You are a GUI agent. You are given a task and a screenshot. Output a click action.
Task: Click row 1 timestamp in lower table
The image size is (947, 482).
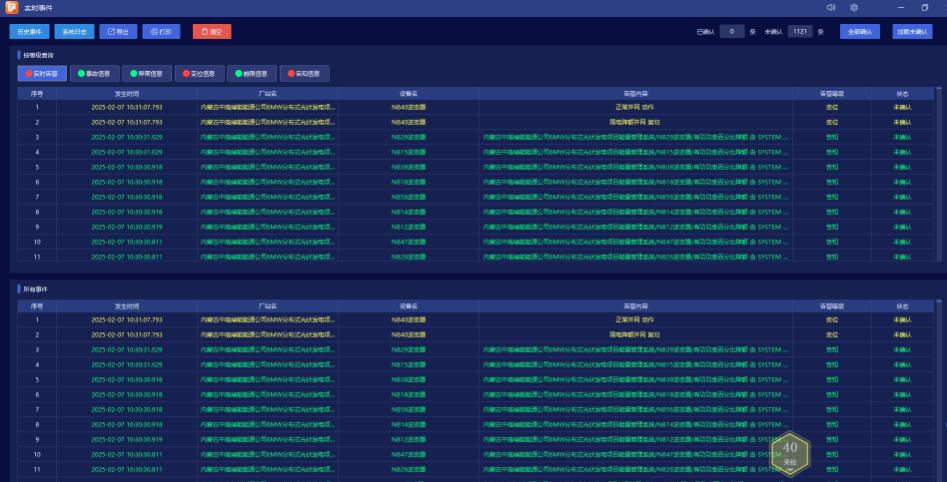coord(127,320)
